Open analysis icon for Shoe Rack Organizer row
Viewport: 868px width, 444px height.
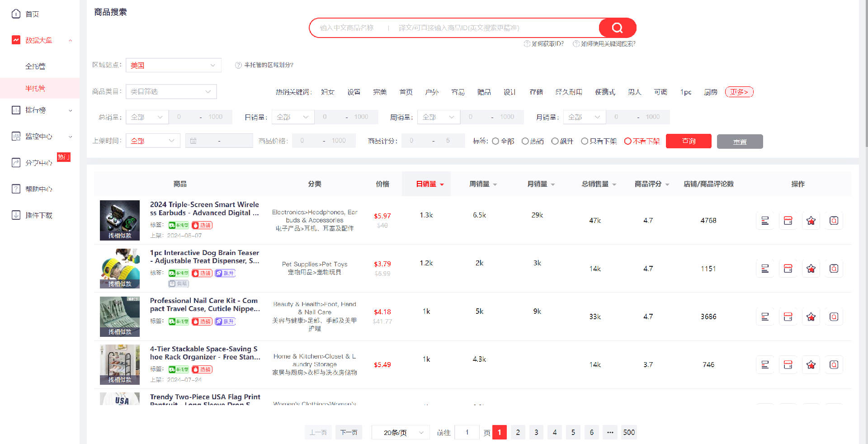tap(765, 364)
